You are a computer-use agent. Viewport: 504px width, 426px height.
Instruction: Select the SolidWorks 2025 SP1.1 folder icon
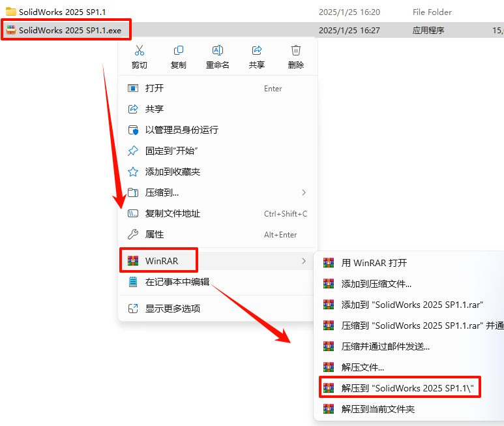coord(11,12)
